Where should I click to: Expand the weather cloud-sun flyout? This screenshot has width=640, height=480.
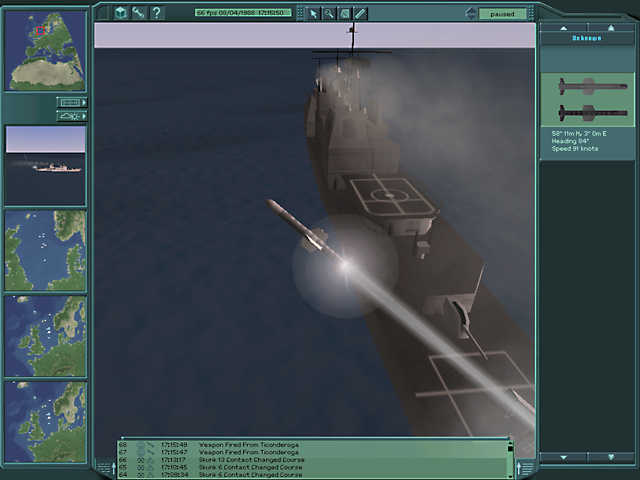coord(72,117)
